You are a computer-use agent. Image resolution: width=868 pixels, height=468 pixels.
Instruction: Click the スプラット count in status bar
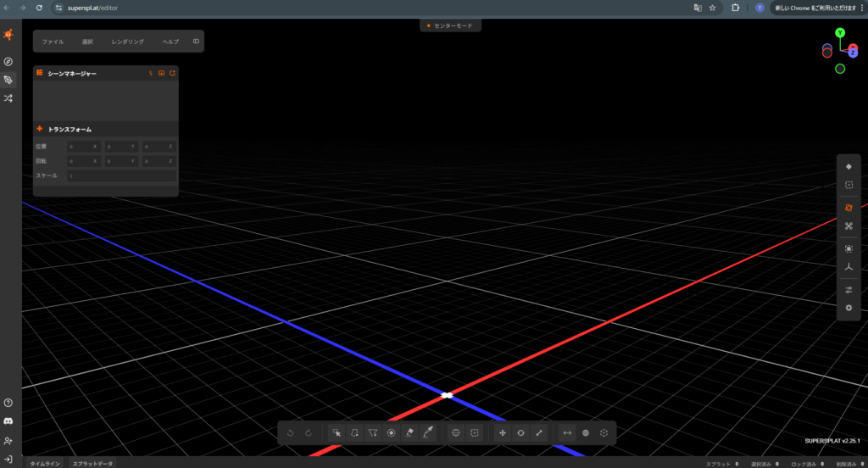pos(722,464)
